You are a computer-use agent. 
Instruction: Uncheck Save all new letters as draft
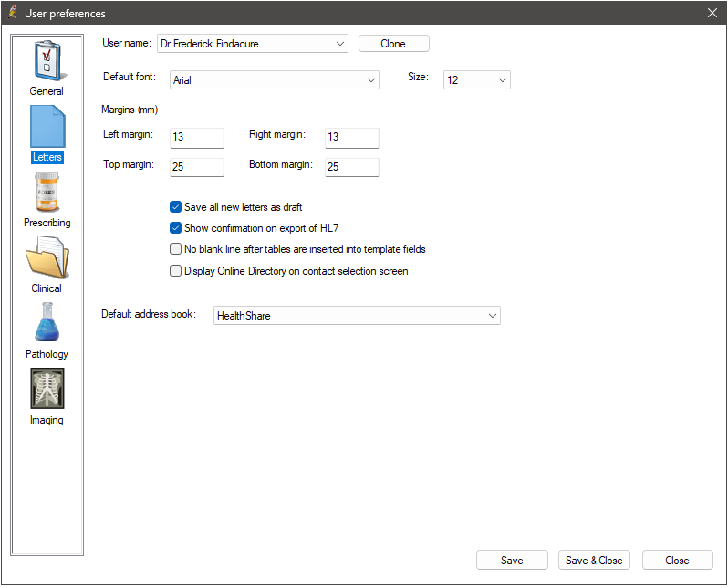tap(175, 207)
